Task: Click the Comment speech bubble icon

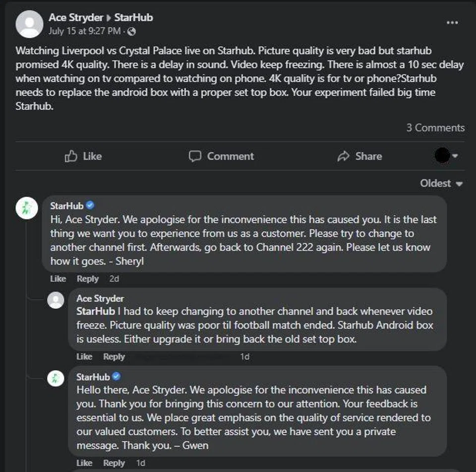Action: (195, 156)
